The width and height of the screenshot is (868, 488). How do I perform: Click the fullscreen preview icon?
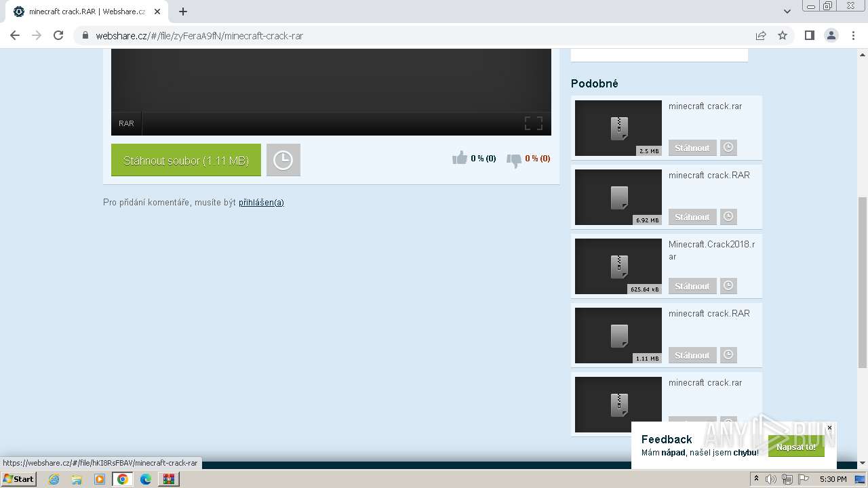534,123
